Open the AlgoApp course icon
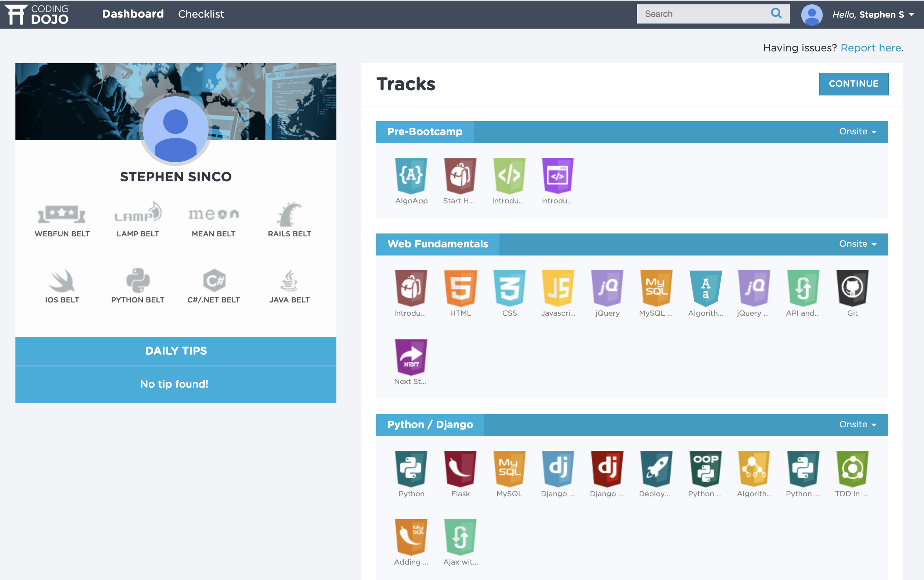This screenshot has width=924, height=580. coord(411,176)
